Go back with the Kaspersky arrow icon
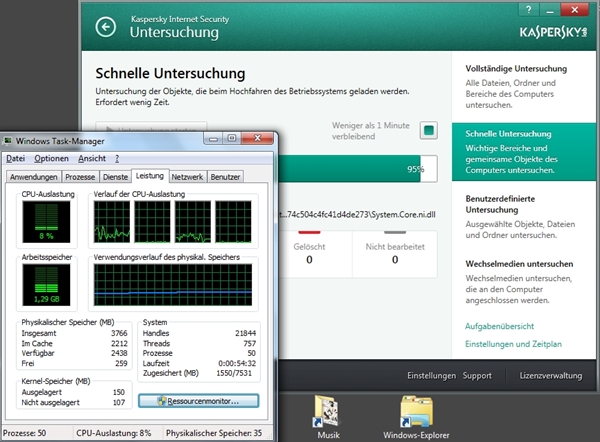600x442 pixels. coord(106,27)
